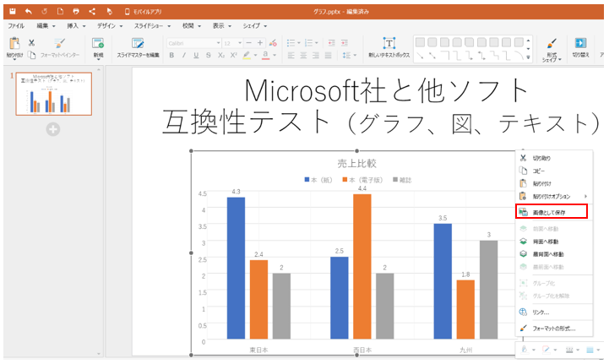Open the slide master editor (スライドマスターを編集)
The width and height of the screenshot is (609, 364).
tap(138, 47)
